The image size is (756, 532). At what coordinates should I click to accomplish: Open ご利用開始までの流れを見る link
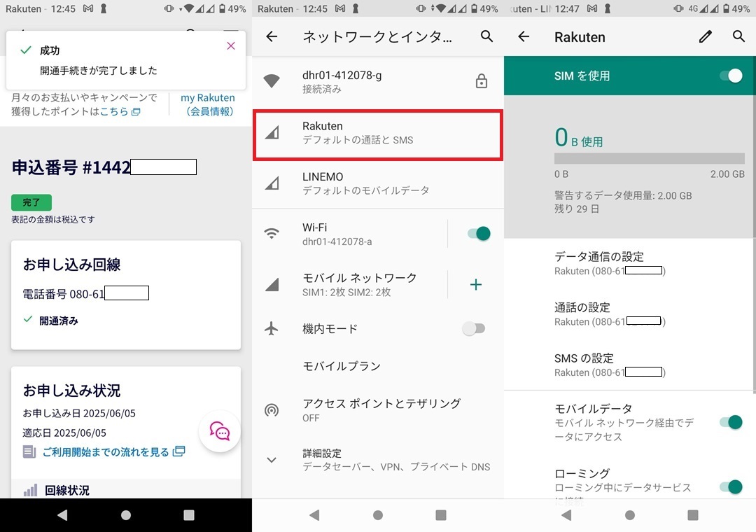pyautogui.click(x=113, y=452)
